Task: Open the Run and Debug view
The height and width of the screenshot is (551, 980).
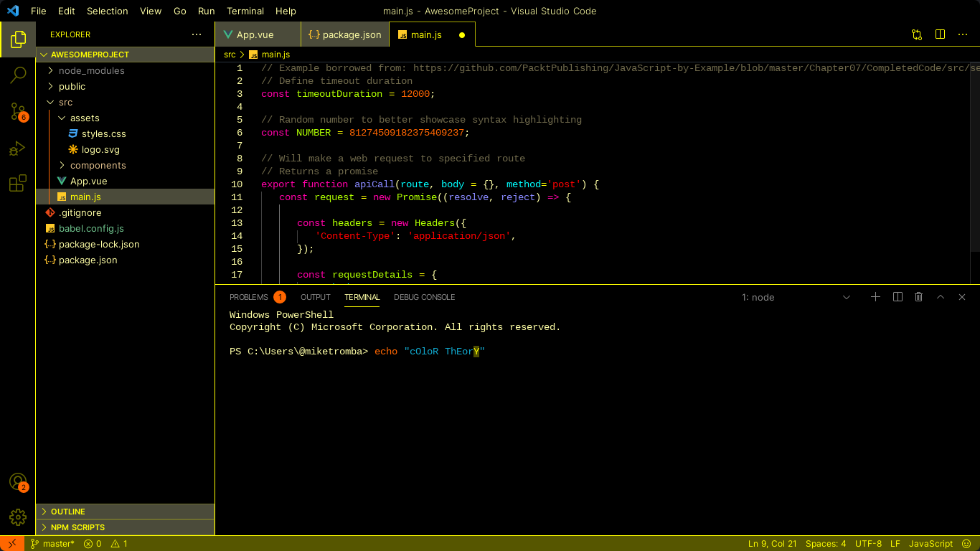Action: 18,148
